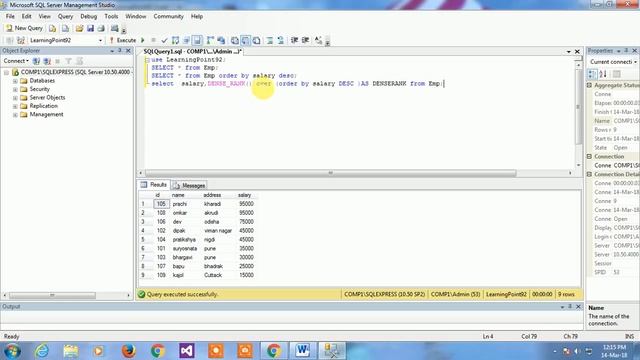
Task: Click the horizontal scrollbar of the query editor
Action: point(331,173)
